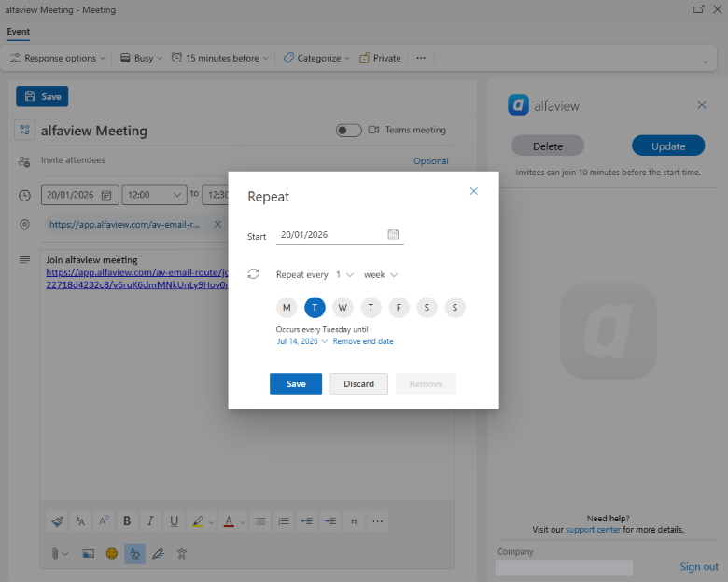The height and width of the screenshot is (582, 728).
Task: Sign out of alfaview
Action: [699, 567]
